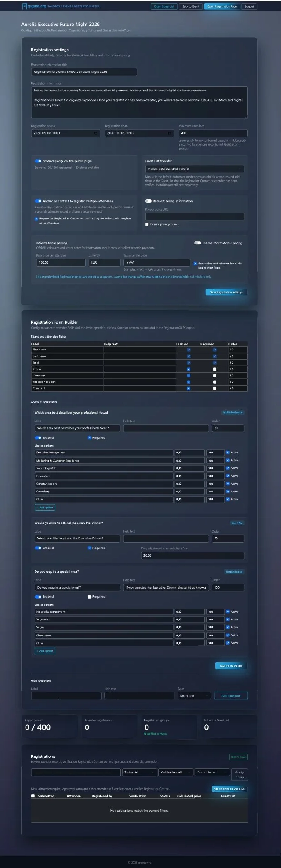Open calendar picker in Registration closes field

click(x=169, y=133)
